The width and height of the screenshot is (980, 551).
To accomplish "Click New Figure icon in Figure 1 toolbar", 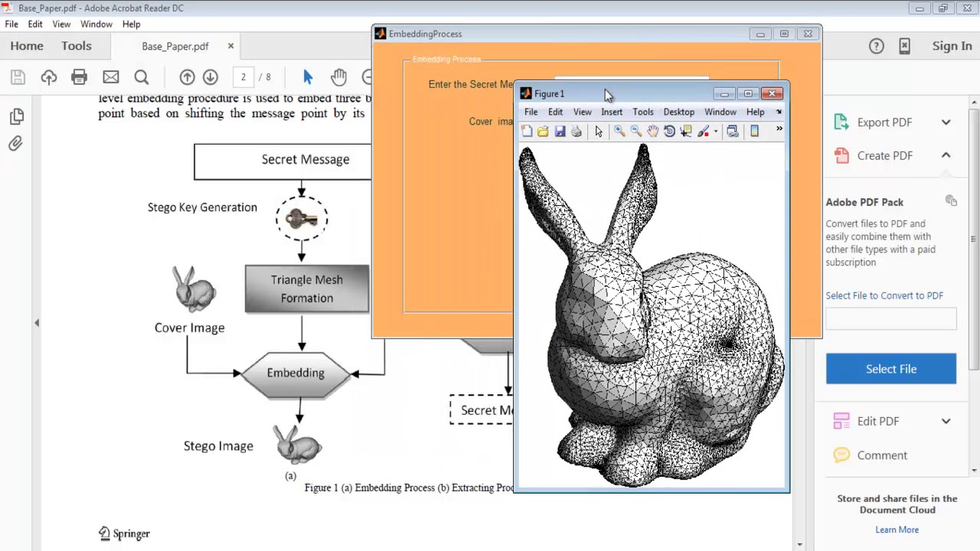I will coord(527,132).
